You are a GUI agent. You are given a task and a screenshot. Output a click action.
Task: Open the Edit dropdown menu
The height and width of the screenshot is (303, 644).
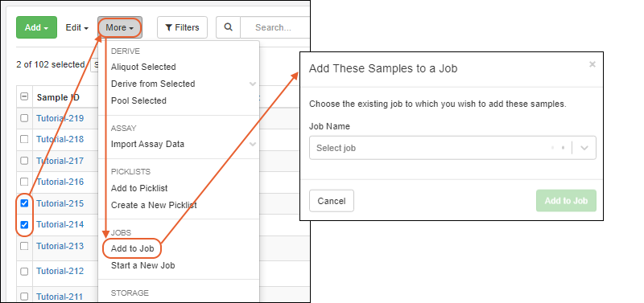point(77,27)
